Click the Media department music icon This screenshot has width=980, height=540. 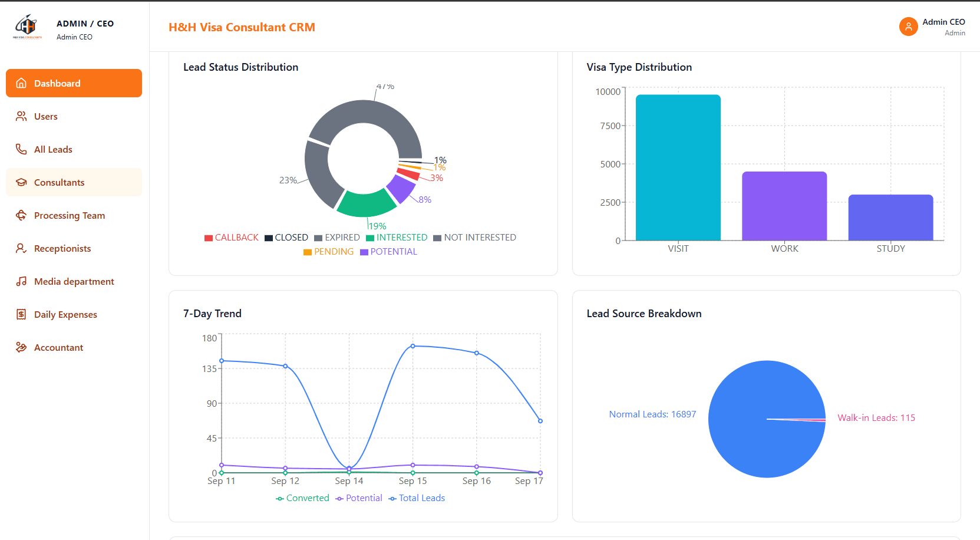21,281
